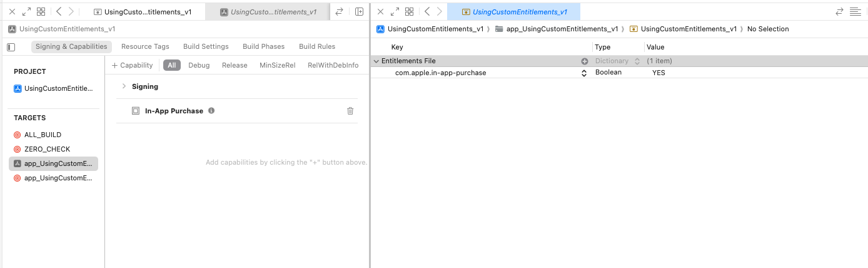Switch to Resource Tags tab

[145, 46]
